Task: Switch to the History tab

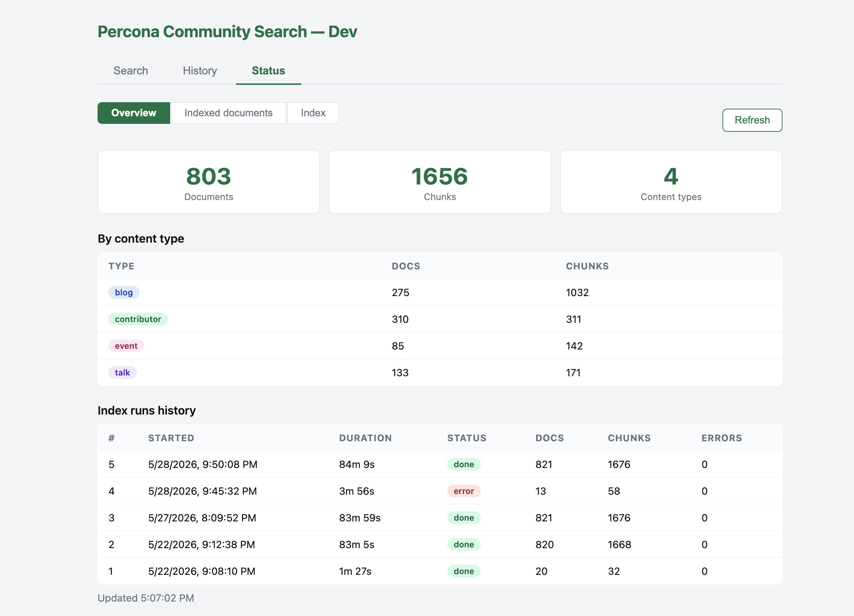Action: pos(199,71)
